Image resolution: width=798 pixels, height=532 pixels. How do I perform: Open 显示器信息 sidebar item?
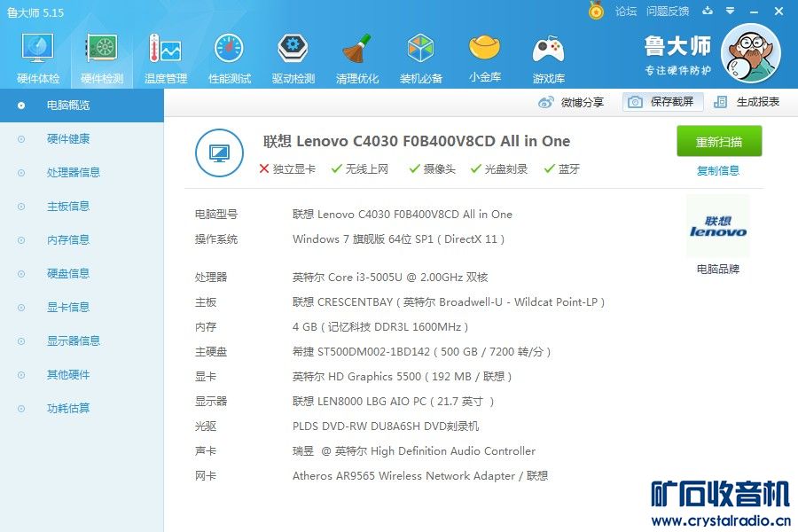82,340
